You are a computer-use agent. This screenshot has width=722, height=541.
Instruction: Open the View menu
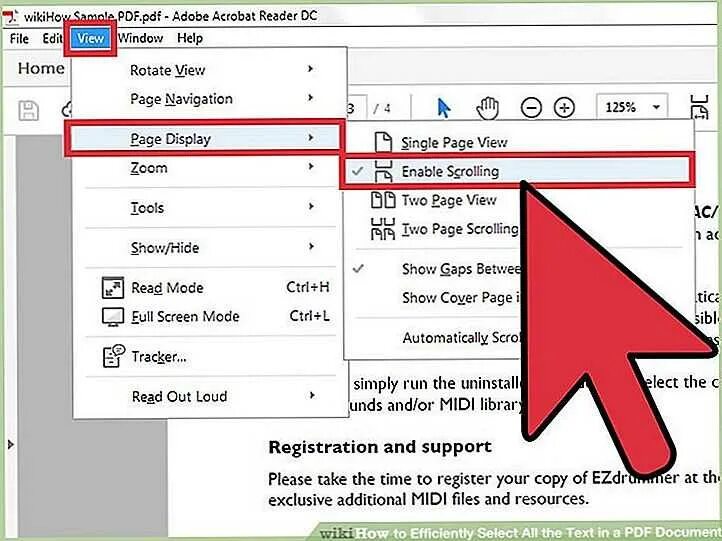coord(90,38)
